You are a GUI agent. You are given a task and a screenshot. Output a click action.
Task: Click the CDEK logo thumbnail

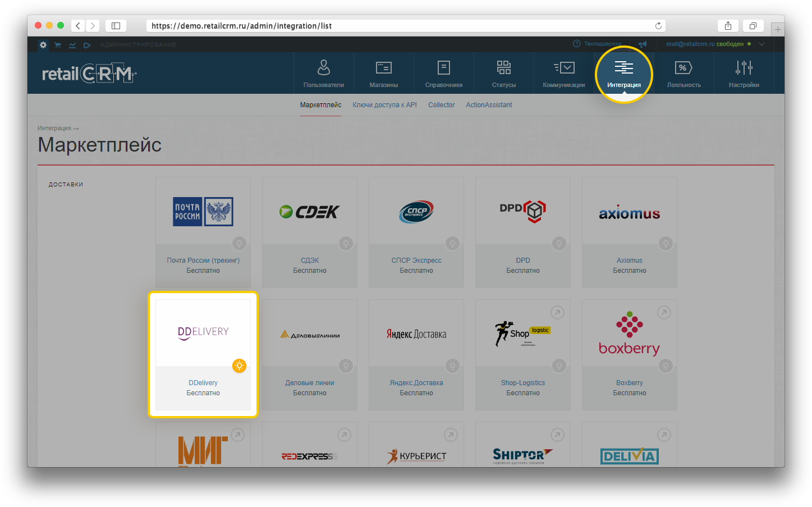310,212
